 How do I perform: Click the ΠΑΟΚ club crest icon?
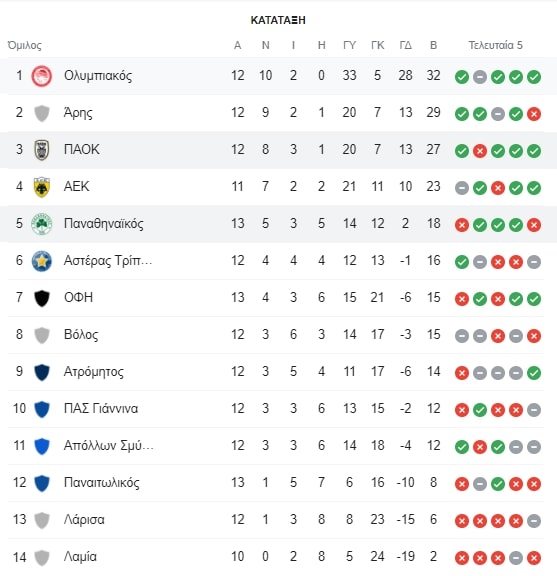(x=42, y=150)
